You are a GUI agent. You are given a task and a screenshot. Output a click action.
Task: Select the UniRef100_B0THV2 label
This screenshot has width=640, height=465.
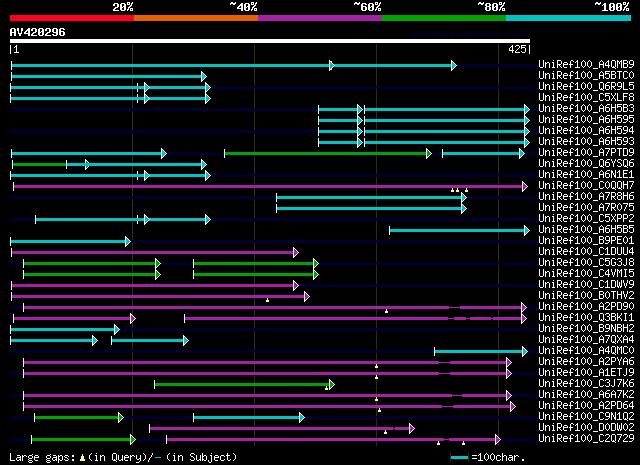pos(586,296)
